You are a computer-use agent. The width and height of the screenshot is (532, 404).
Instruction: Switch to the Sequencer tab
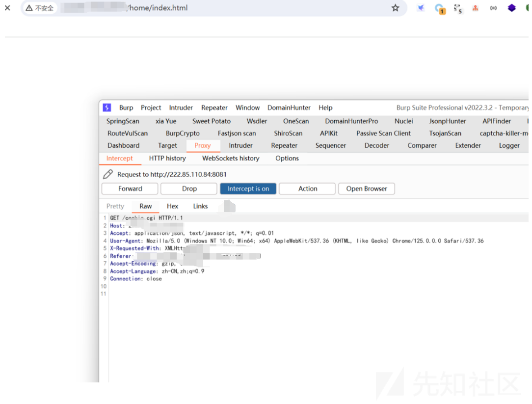coord(330,146)
